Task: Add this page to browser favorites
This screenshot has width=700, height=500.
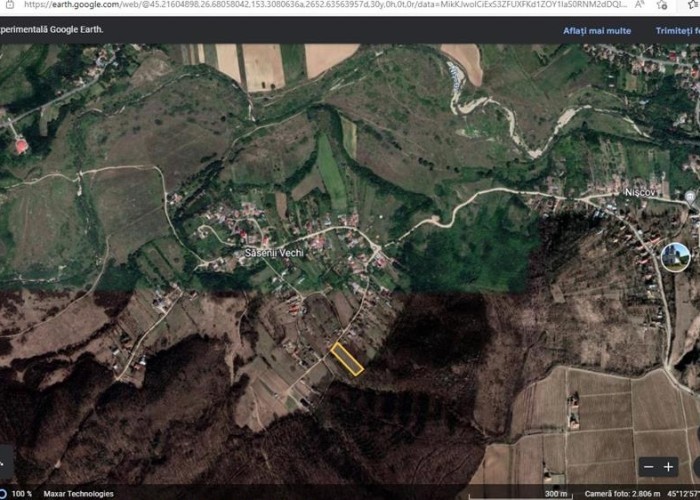Action: coord(662,5)
